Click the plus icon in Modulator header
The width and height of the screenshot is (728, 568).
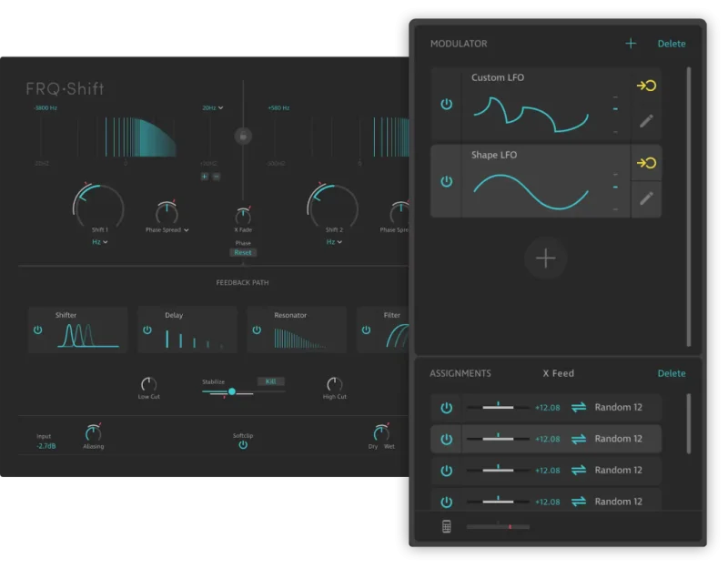pyautogui.click(x=631, y=44)
